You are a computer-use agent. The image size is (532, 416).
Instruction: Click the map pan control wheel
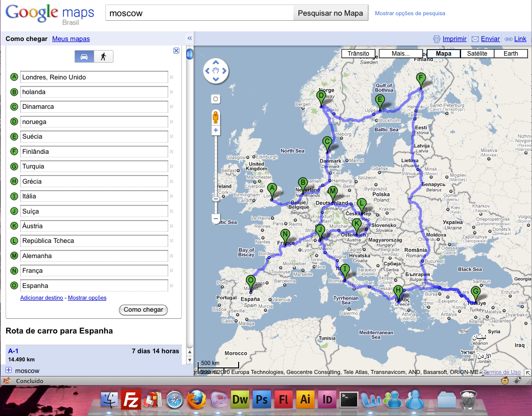click(x=216, y=71)
